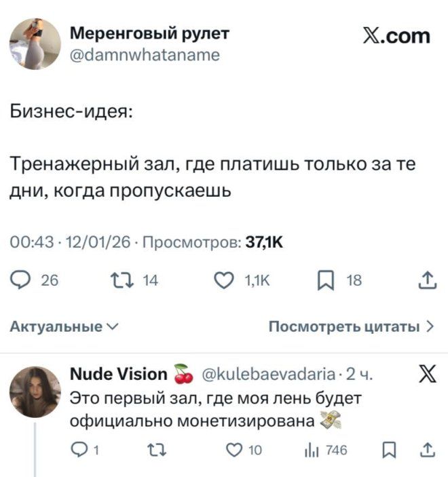Bookmark Nude Vision's reply
Viewport: 448px width, 477px height.
click(389, 449)
